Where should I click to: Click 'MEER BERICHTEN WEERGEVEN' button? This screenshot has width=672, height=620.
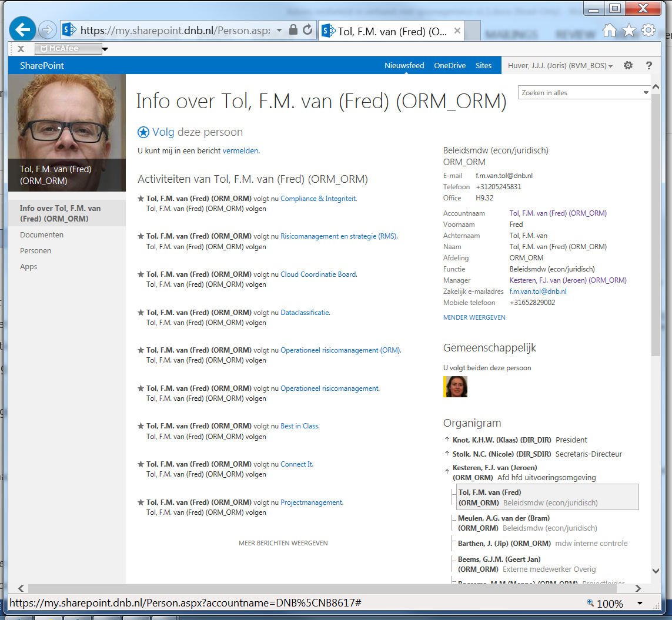coord(283,543)
